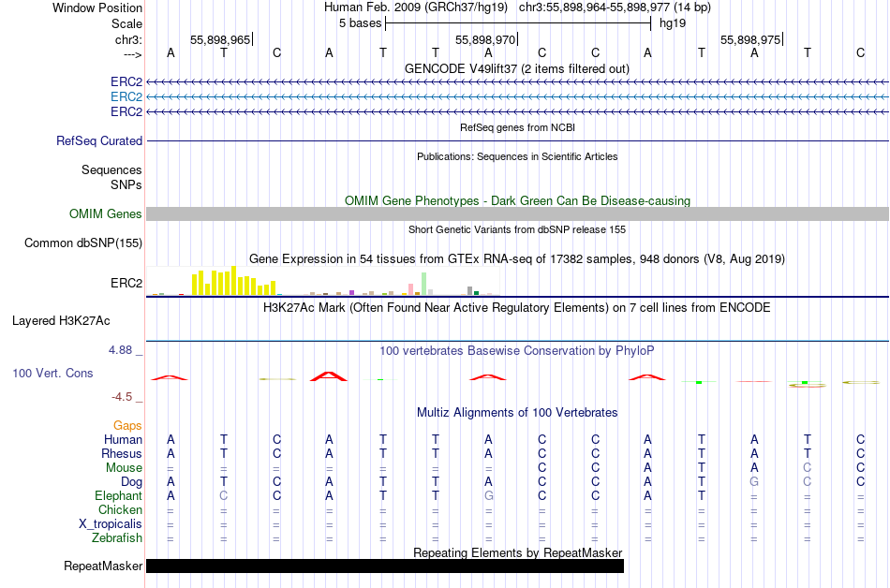Click the tall light-green GTEx expression bar

pos(424,284)
